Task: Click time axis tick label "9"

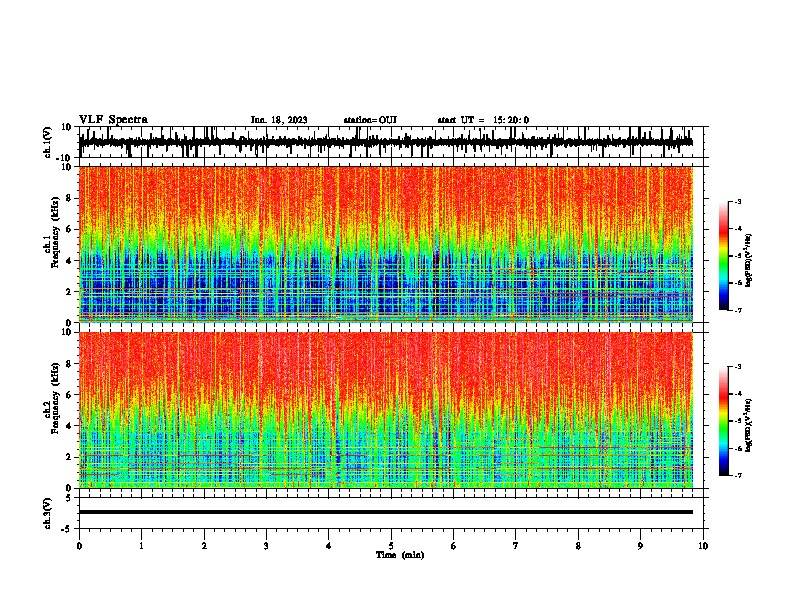Action: 640,546
